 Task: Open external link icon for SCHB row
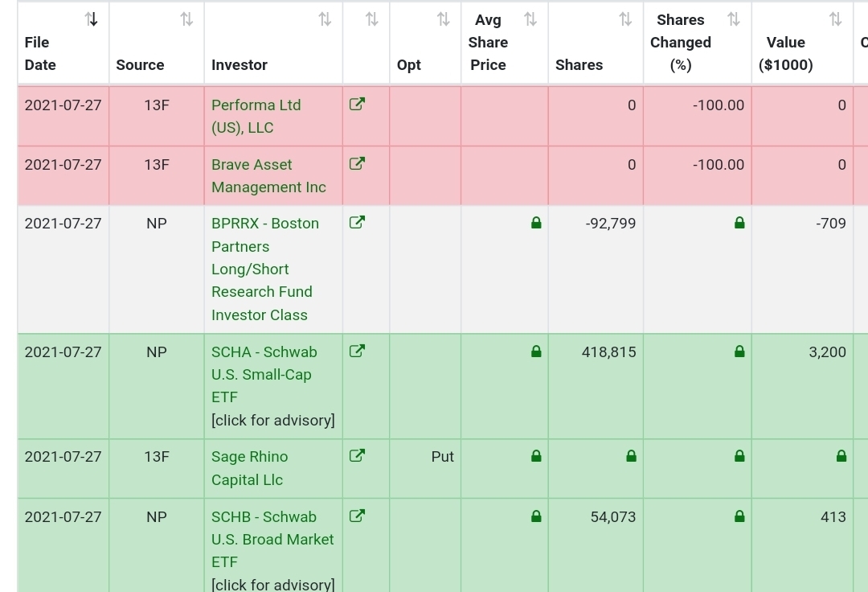click(x=357, y=516)
